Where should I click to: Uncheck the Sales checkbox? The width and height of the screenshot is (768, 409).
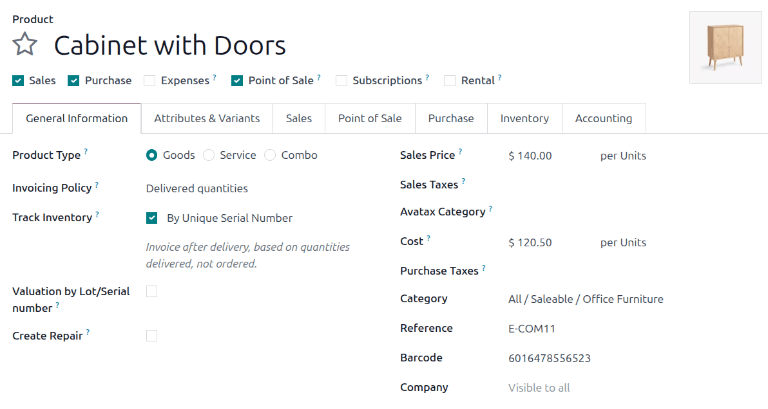18,80
